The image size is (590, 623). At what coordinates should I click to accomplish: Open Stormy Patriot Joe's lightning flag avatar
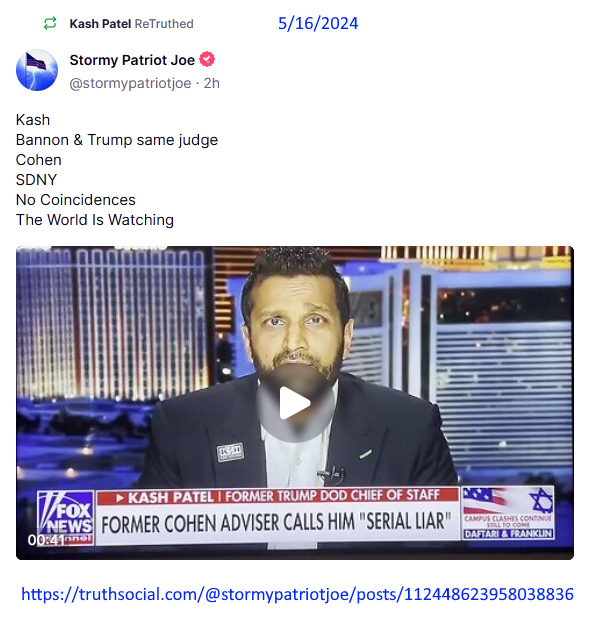[37, 70]
